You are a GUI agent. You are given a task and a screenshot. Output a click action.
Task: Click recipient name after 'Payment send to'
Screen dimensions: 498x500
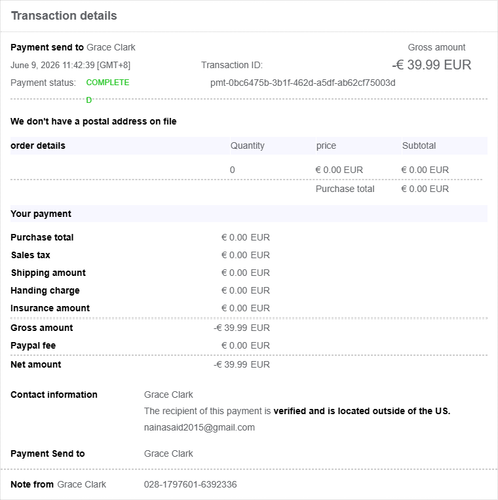pyautogui.click(x=111, y=47)
